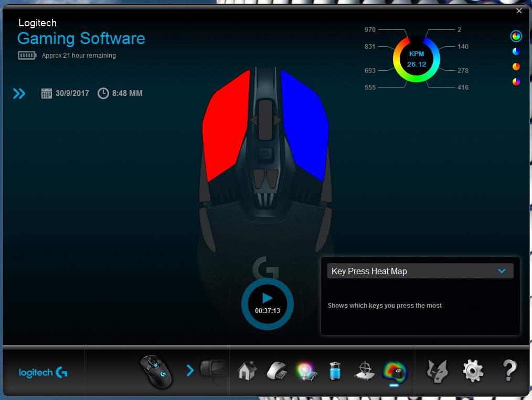Screen dimensions: 532x400
Task: Open the battery settings icon
Action: pos(335,371)
